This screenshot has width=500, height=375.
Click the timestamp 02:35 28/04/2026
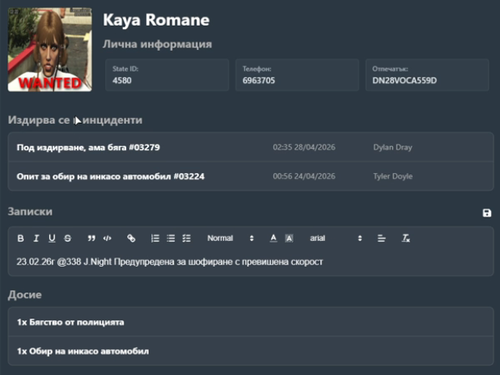[304, 147]
